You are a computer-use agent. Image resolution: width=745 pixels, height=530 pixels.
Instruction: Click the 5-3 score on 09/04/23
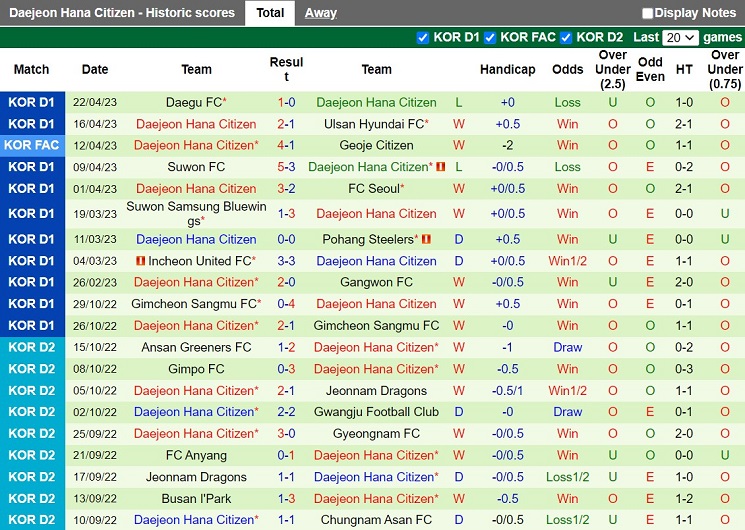286,167
